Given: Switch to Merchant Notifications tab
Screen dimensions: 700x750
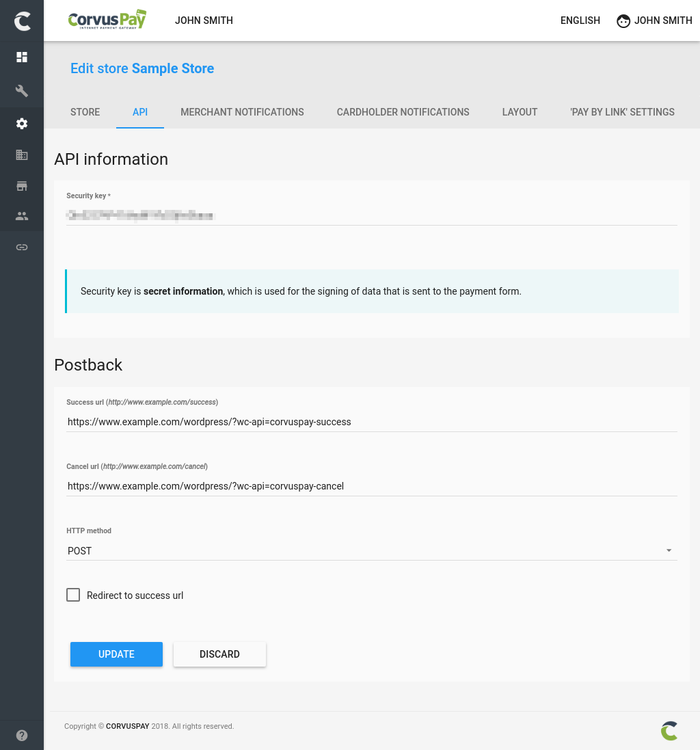Looking at the screenshot, I should coord(242,112).
